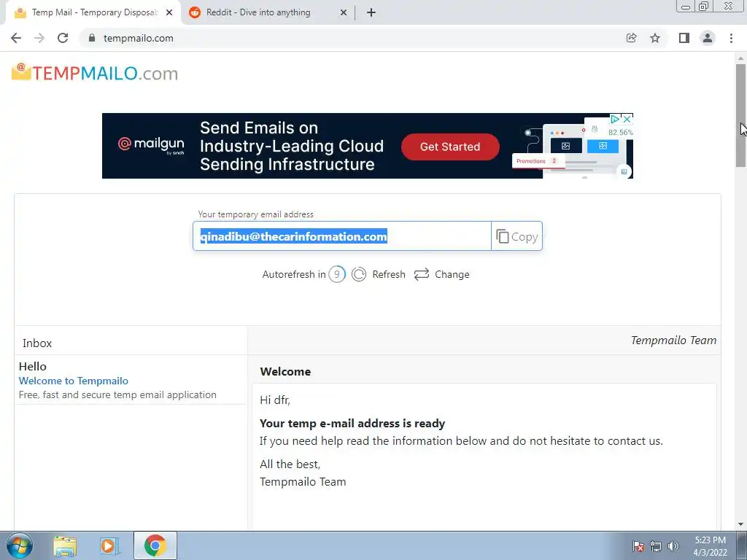Click the Inbox heading
Image resolution: width=747 pixels, height=560 pixels.
point(37,343)
